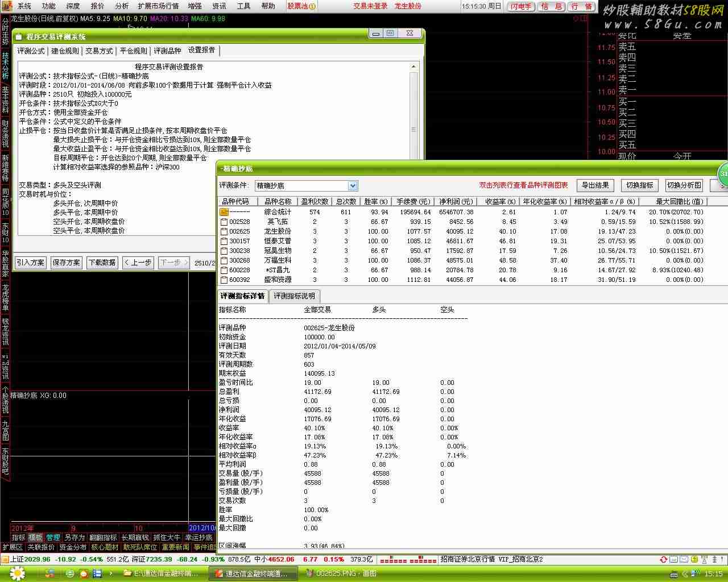This screenshot has width=728, height=582.
Task: Sort by 胜率(%) column header
Action: 375,202
